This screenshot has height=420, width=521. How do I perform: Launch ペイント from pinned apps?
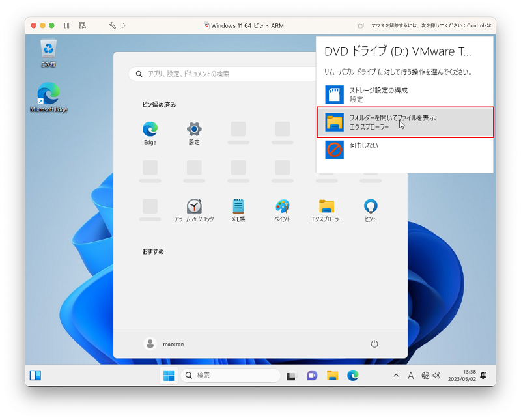(283, 210)
